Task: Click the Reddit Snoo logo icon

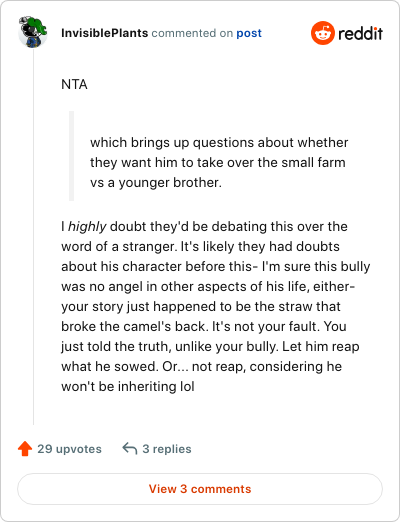Action: 323,33
